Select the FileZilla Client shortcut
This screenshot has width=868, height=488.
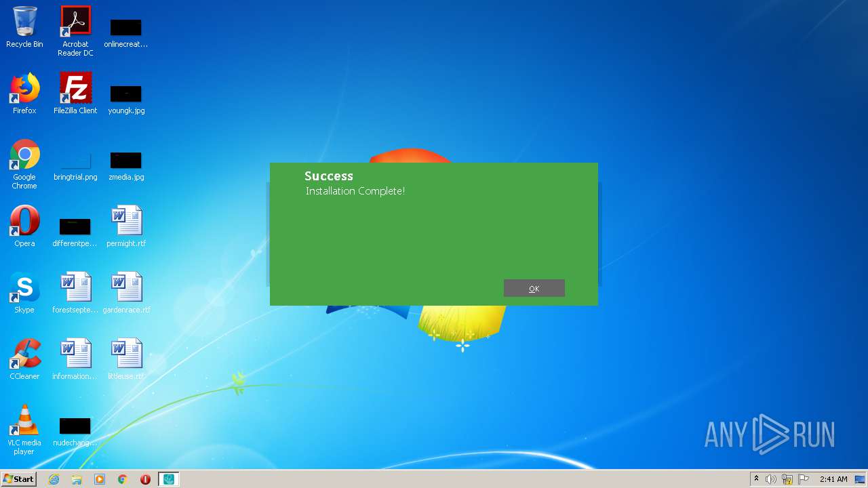[75, 94]
